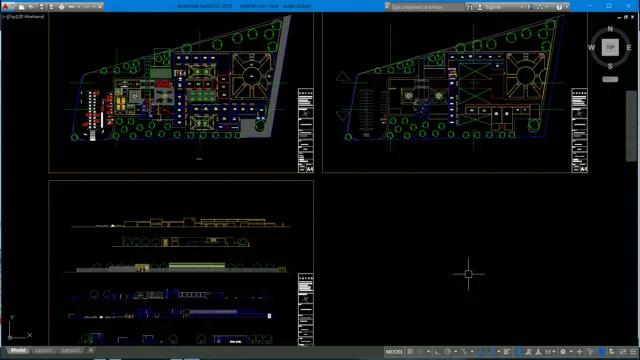Viewport: 640px width, 360px height.
Task: Open Autodesk Exchange Apps icon
Action: (530, 7)
